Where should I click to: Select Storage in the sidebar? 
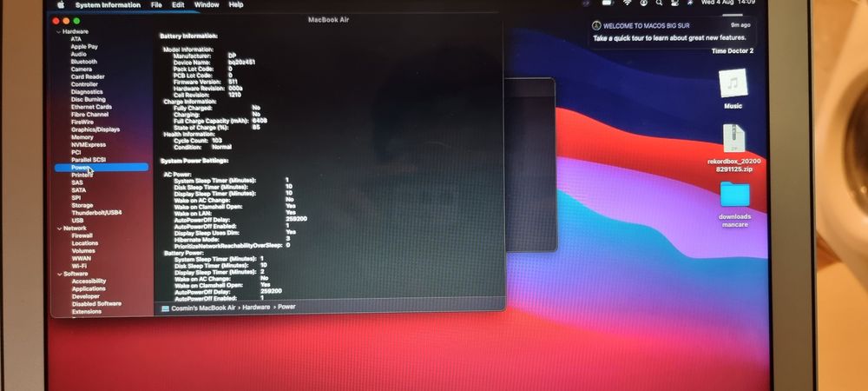pos(82,205)
